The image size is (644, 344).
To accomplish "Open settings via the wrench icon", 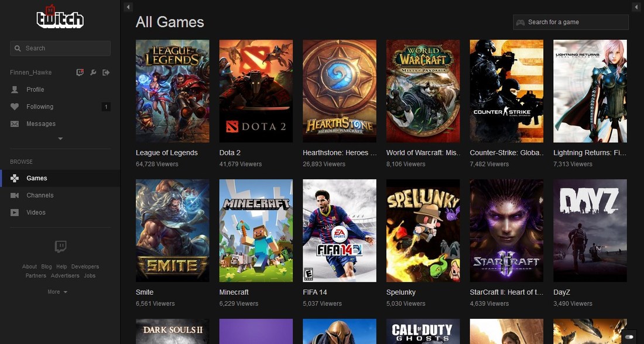I will point(93,72).
